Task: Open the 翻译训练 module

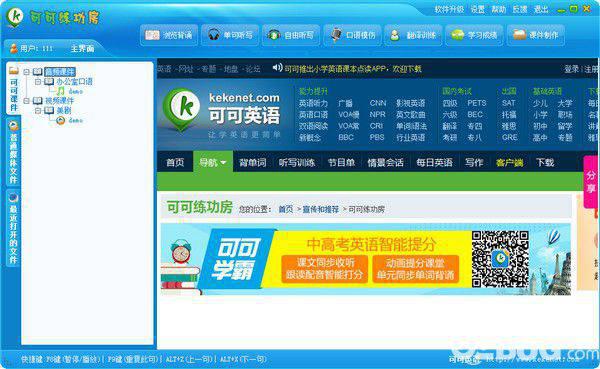Action: [413, 35]
